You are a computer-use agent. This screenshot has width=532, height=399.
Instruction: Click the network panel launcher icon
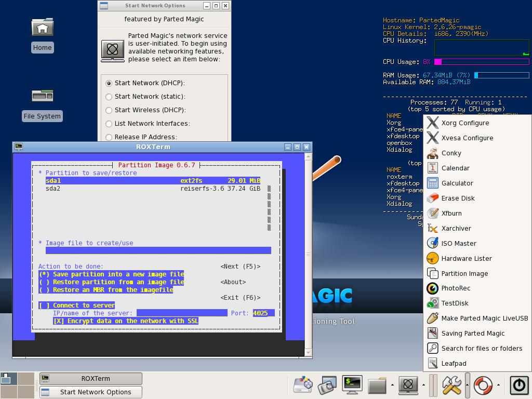408,385
